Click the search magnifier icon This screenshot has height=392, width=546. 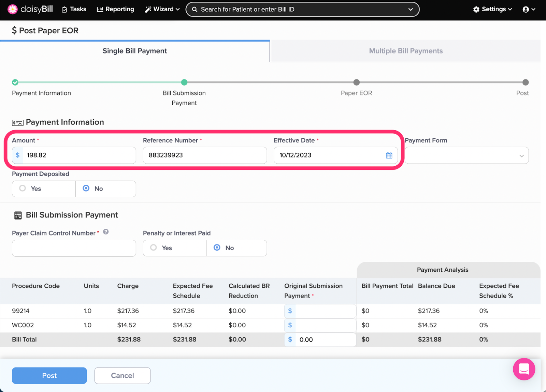pyautogui.click(x=195, y=10)
